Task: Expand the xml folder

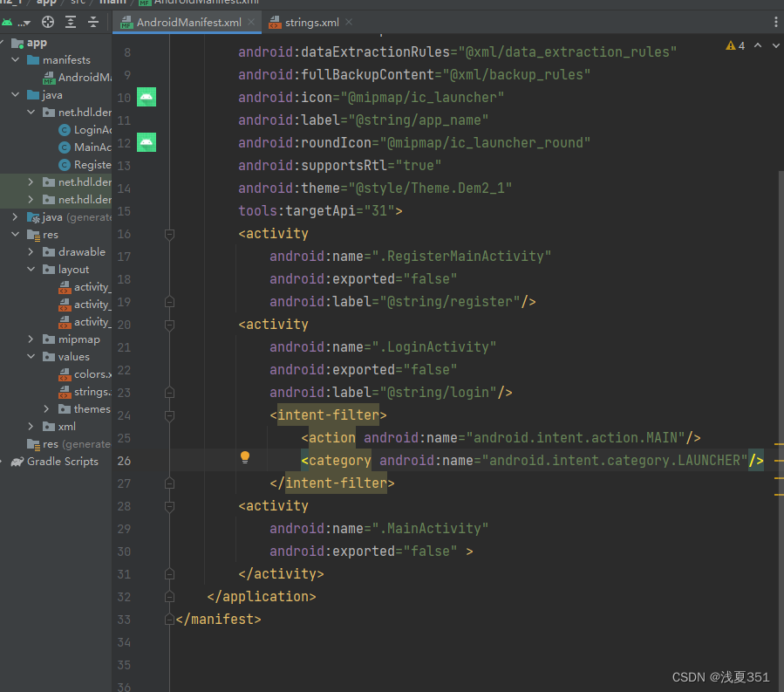Action: tap(31, 427)
